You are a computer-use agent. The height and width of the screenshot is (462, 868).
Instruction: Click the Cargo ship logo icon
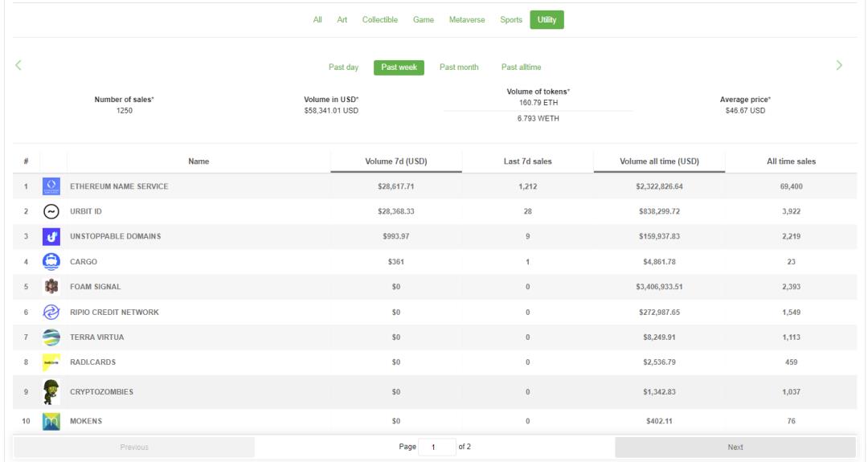51,261
